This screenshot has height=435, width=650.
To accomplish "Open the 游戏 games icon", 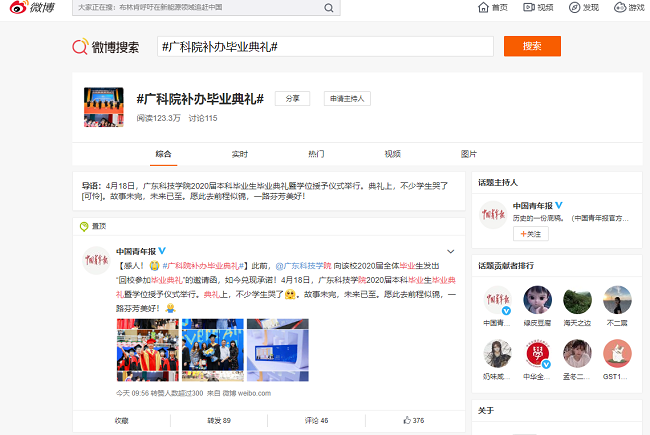I will (x=629, y=8).
